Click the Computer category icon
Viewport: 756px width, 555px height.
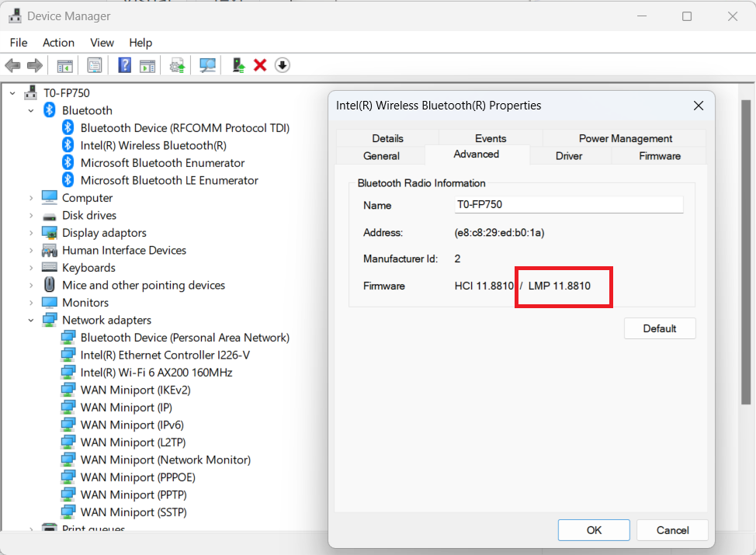[x=49, y=197]
